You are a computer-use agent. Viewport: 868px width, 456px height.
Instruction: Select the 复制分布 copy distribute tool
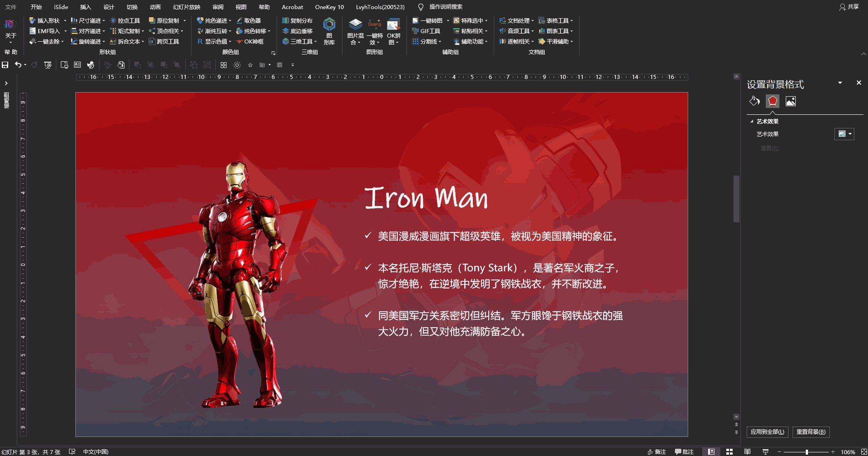[x=298, y=20]
